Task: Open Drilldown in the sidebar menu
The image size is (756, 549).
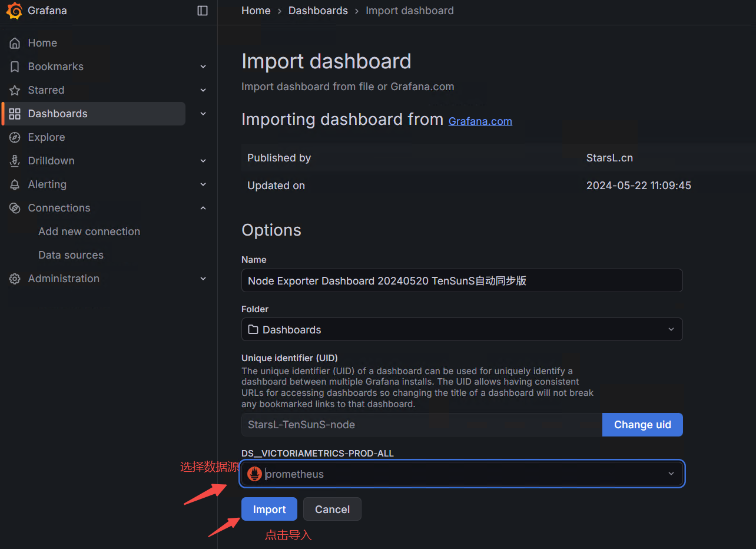Action: click(51, 161)
